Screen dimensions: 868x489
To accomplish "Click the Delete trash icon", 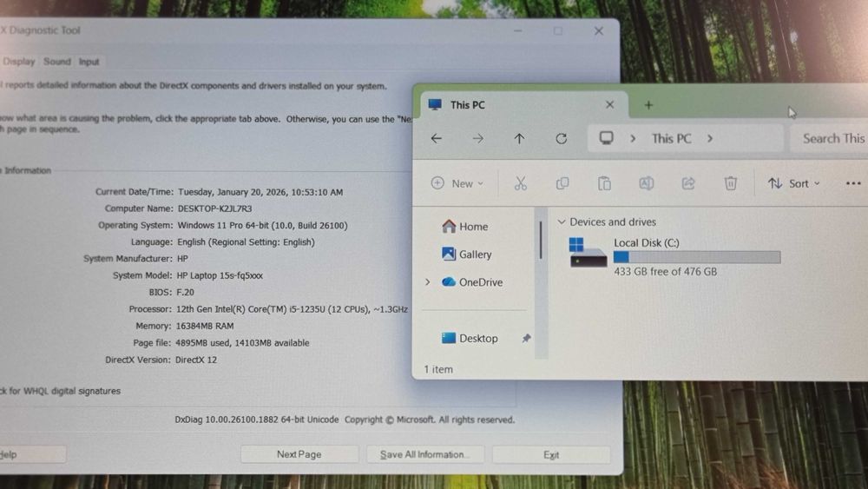I will [x=731, y=183].
